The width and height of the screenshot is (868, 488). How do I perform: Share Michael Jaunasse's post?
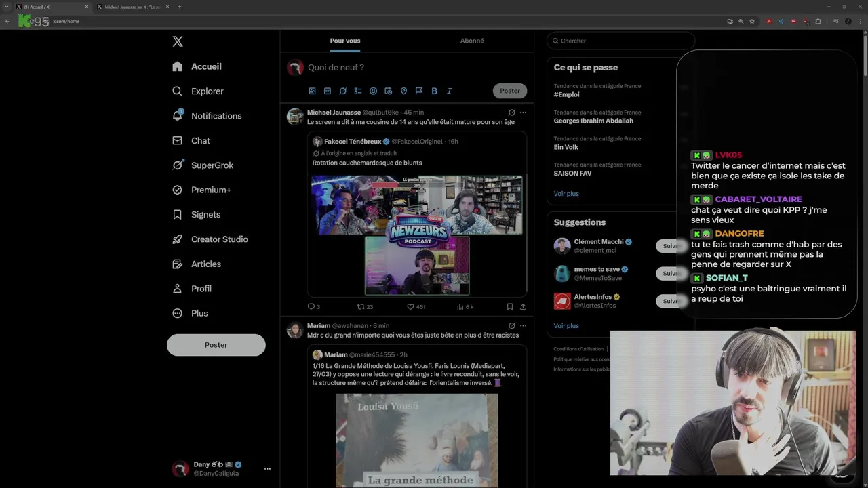(x=523, y=306)
